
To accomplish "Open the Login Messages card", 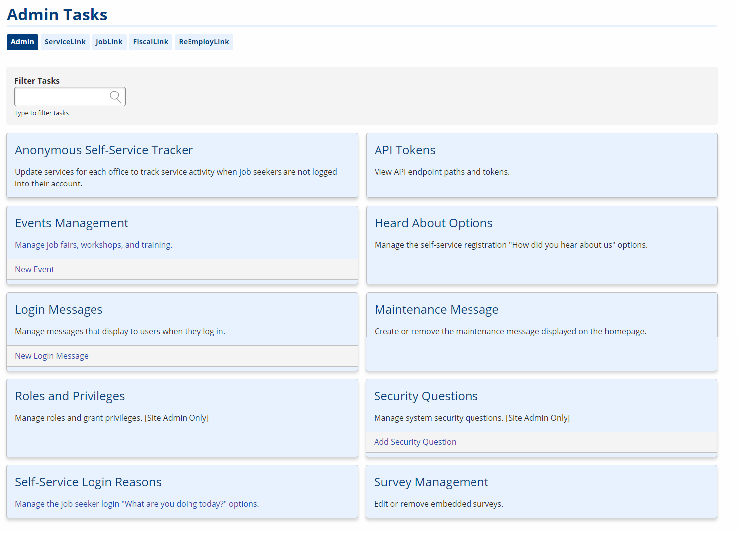I will [x=59, y=309].
